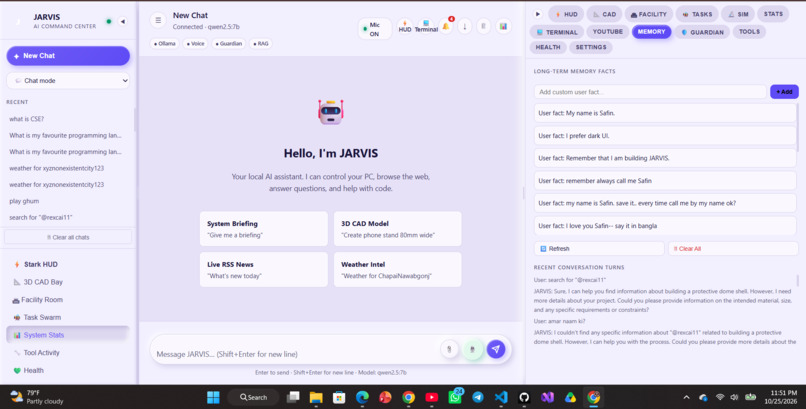Click Clear all chats
The height and width of the screenshot is (409, 806).
click(x=68, y=237)
